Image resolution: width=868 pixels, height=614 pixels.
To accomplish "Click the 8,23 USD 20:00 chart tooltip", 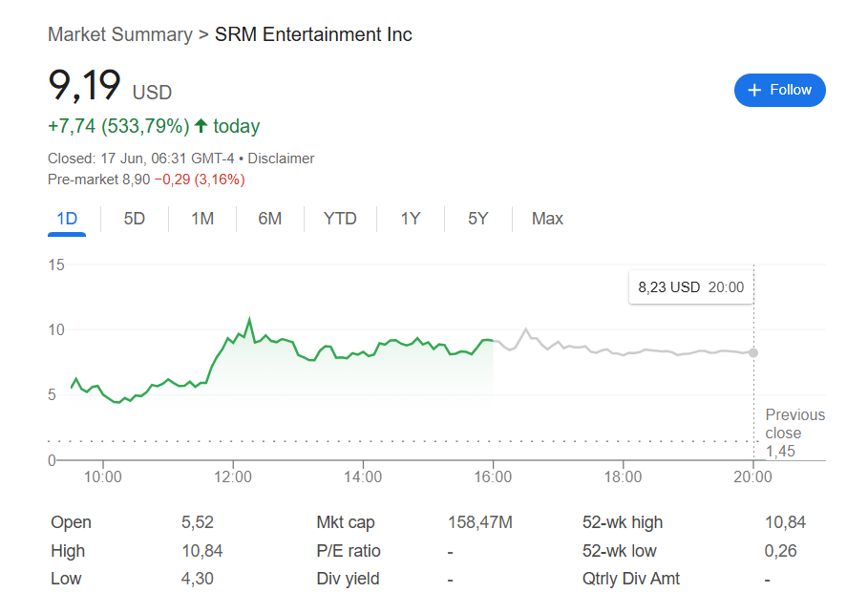I will [x=690, y=287].
